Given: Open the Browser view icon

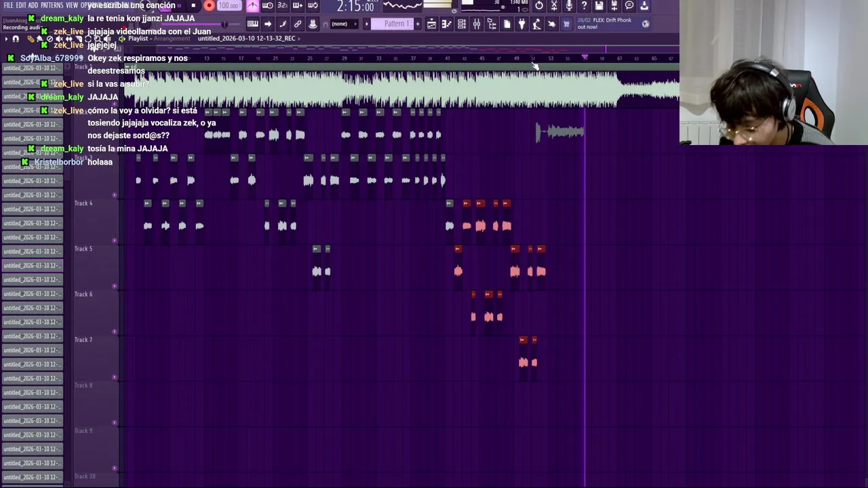Looking at the screenshot, I should [x=492, y=24].
